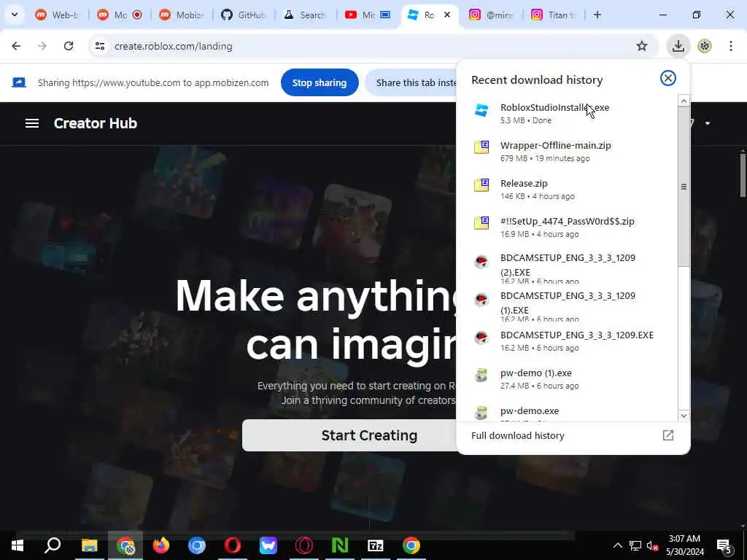Open the Windows Start menu
The height and width of the screenshot is (560, 747).
point(18,545)
